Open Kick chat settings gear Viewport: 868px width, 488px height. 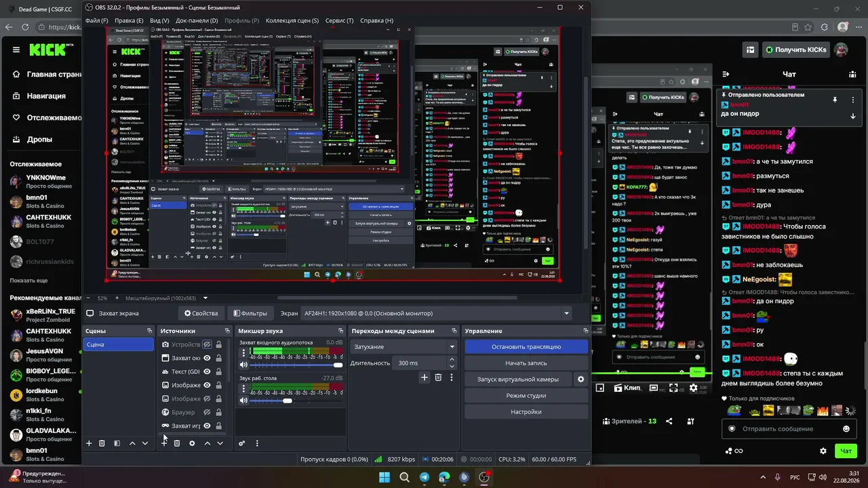[823, 451]
